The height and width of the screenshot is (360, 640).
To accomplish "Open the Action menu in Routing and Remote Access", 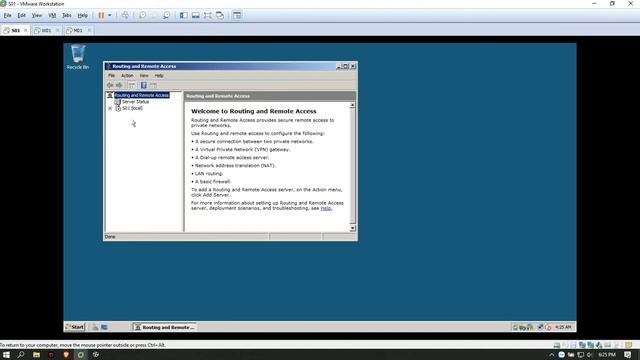I will pyautogui.click(x=127, y=76).
